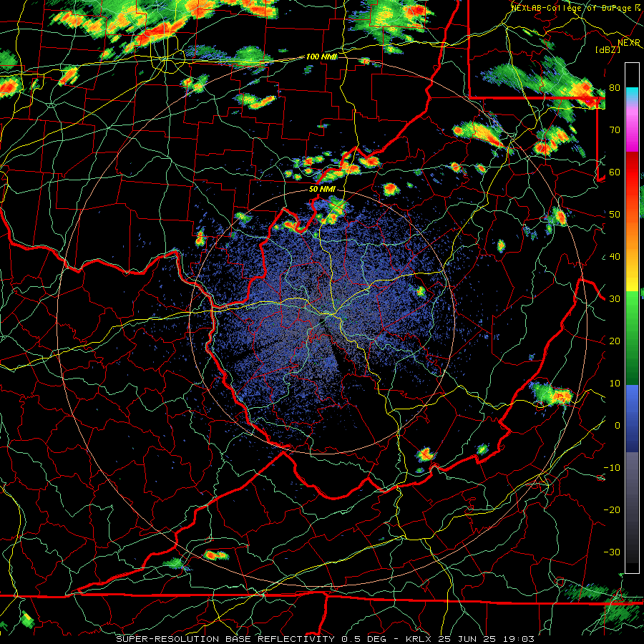The height and width of the screenshot is (644, 644).
Task: Click the blue band of the color scale
Action: 632,418
